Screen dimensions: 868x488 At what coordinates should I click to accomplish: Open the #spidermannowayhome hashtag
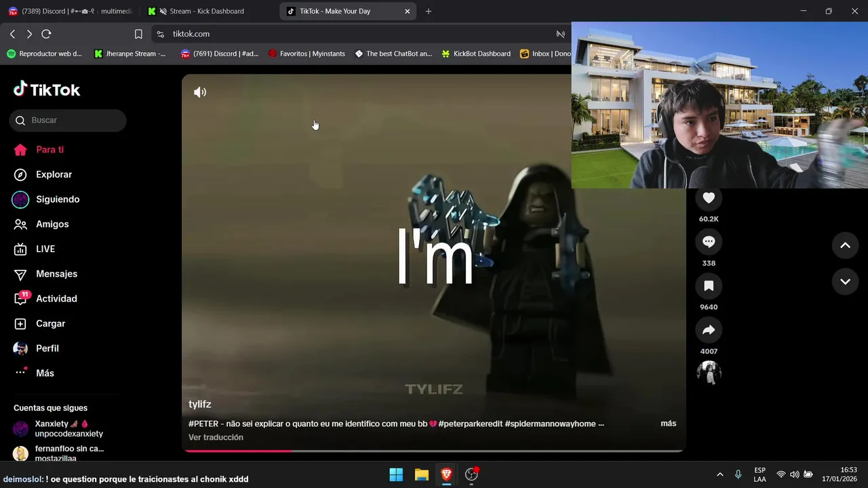[550, 424]
